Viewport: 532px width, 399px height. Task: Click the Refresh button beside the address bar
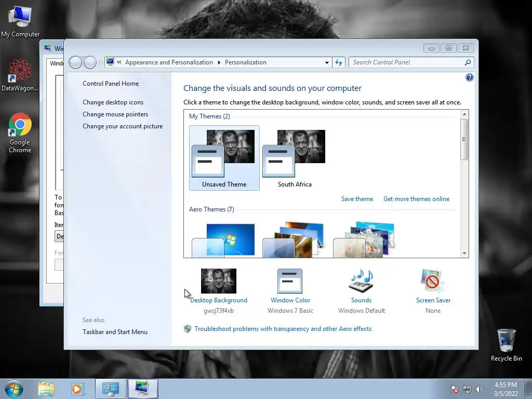(339, 62)
